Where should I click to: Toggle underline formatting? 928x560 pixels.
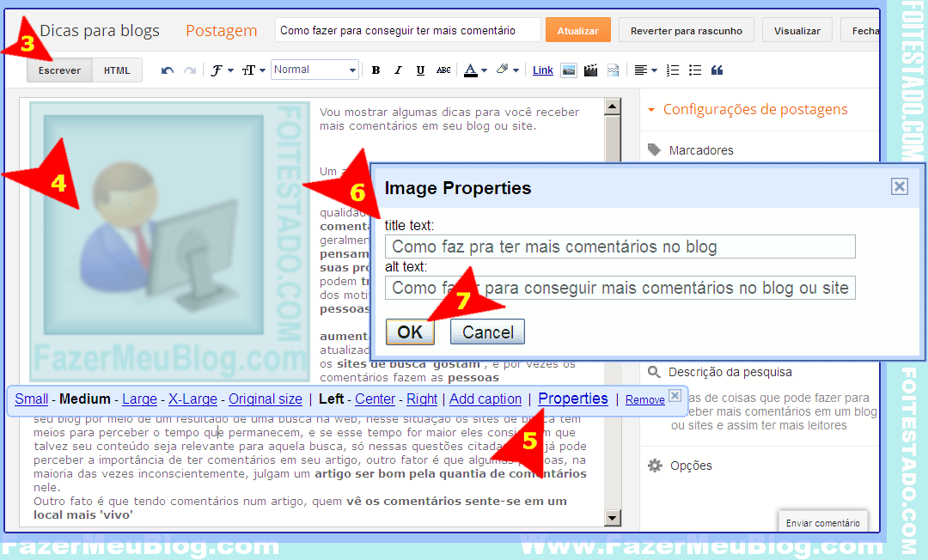pyautogui.click(x=420, y=70)
